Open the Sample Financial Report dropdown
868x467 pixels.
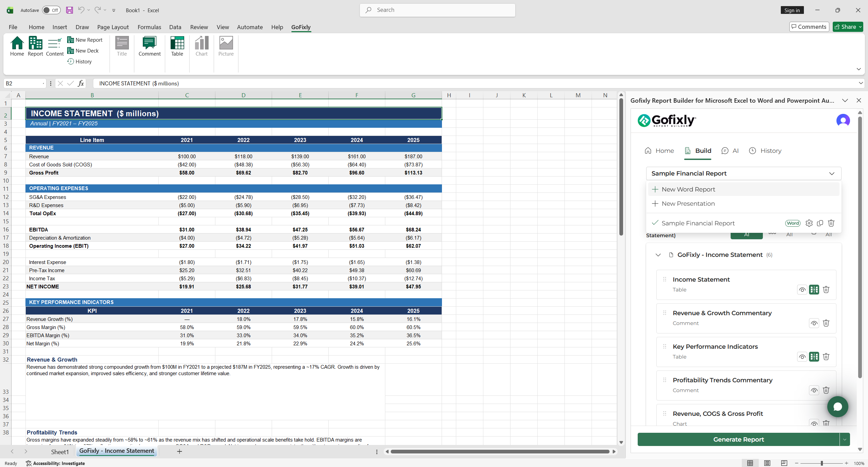(x=744, y=173)
